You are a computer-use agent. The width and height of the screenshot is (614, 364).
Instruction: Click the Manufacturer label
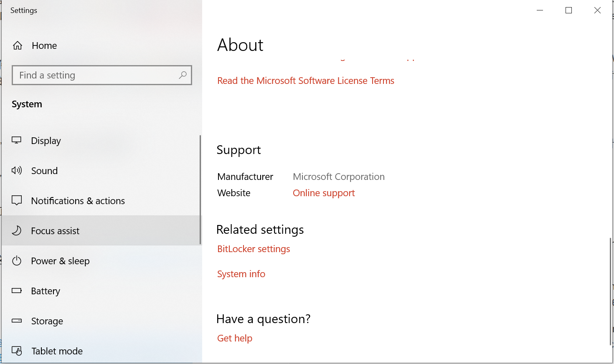click(x=245, y=177)
